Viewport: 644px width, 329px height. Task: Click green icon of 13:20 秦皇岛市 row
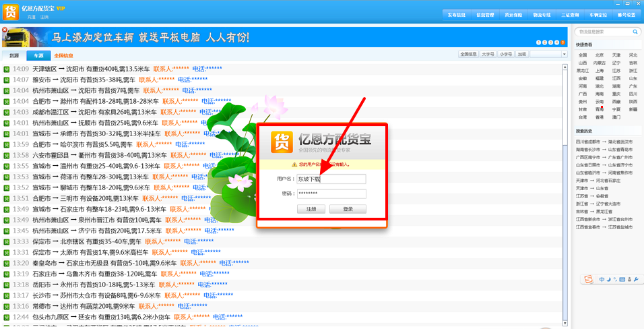tap(7, 263)
